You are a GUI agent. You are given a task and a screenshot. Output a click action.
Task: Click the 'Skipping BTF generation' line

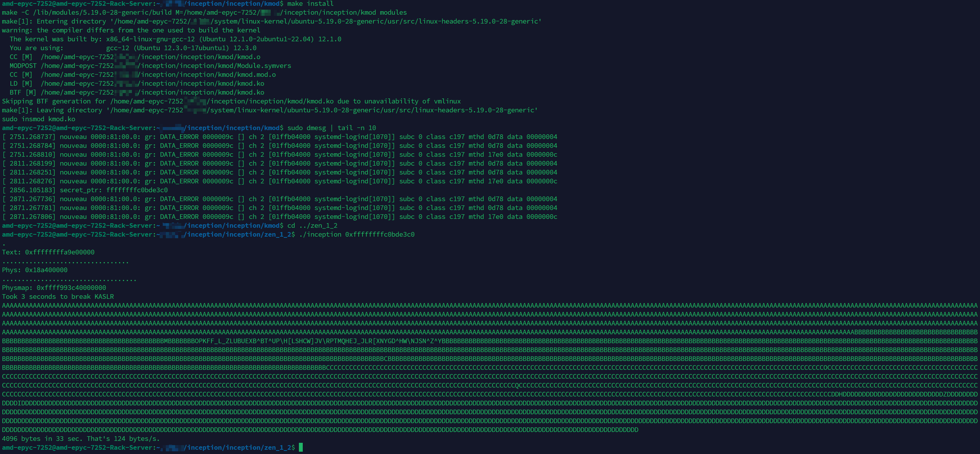point(231,101)
